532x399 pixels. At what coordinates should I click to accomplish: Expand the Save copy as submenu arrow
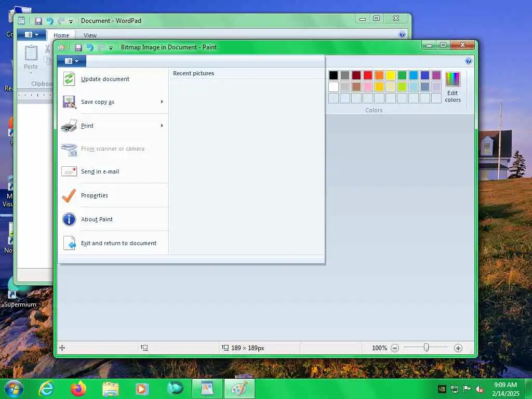[x=162, y=102]
